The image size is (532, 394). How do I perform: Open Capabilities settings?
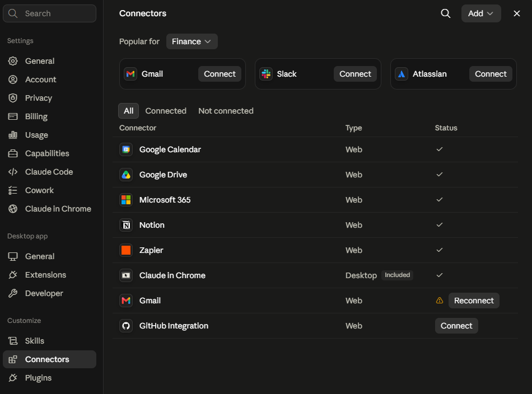tap(49, 153)
